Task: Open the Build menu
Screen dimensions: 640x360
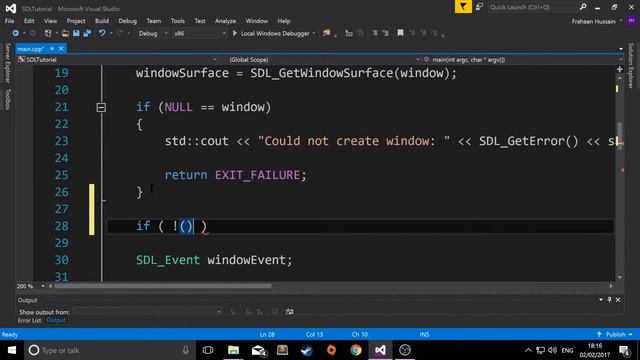Action: pyautogui.click(x=102, y=21)
